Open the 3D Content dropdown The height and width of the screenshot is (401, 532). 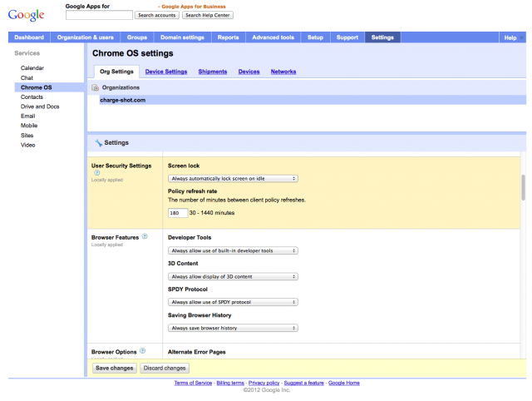pyautogui.click(x=233, y=277)
